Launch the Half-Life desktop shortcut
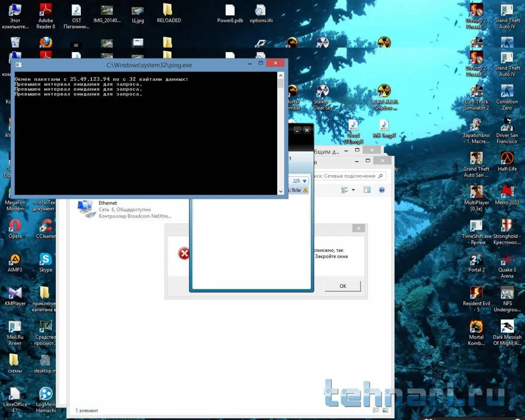This screenshot has width=525, height=420. click(507, 162)
